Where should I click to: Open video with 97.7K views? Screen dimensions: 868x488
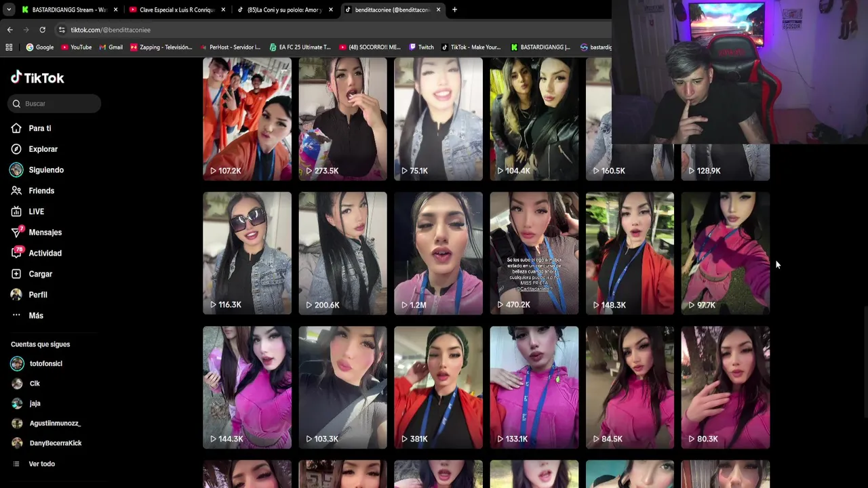click(726, 253)
